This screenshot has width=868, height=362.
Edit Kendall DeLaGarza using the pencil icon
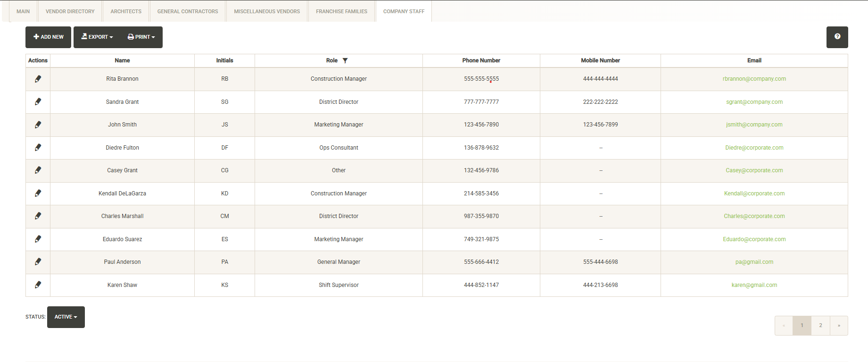click(x=38, y=194)
